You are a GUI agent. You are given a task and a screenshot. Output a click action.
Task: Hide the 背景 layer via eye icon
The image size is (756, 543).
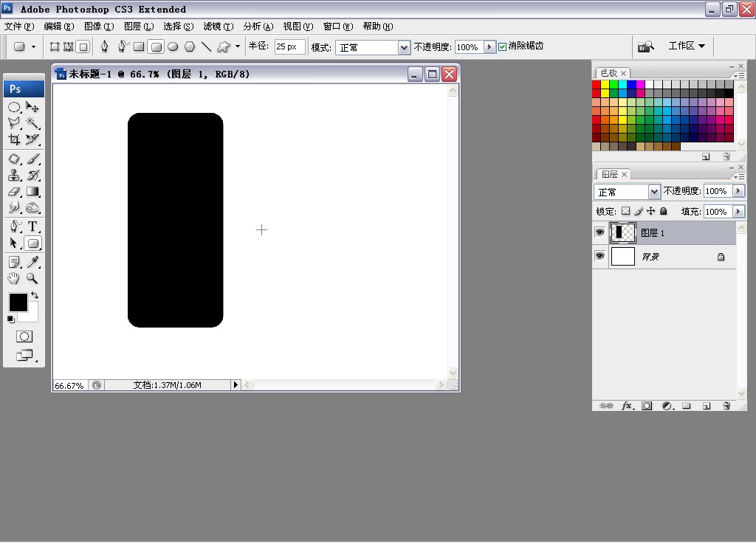(x=599, y=256)
